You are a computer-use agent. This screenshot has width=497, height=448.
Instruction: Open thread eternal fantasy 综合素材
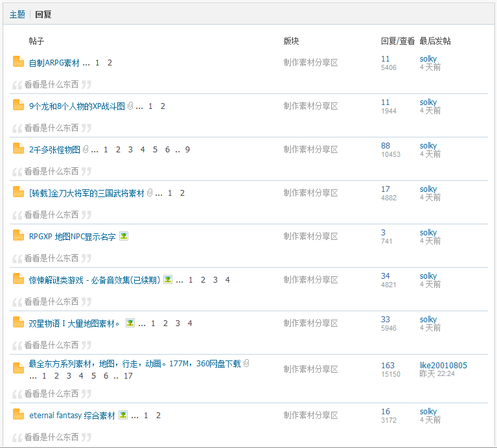coord(72,416)
